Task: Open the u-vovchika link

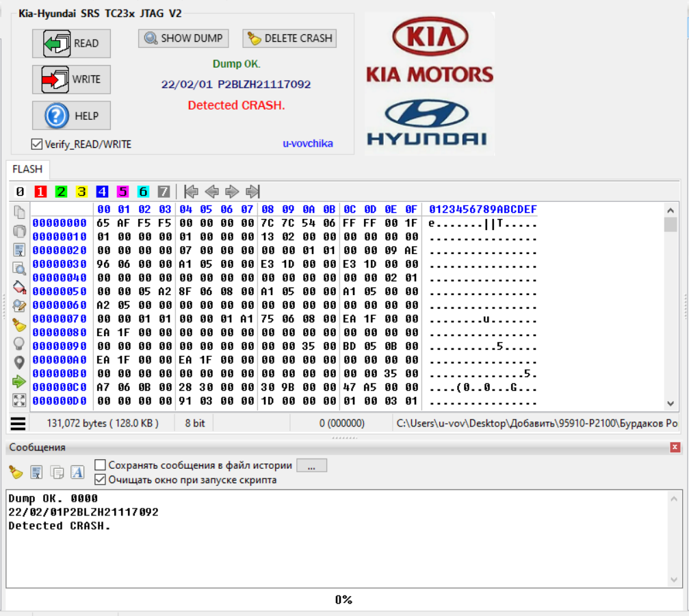Action: tap(308, 143)
